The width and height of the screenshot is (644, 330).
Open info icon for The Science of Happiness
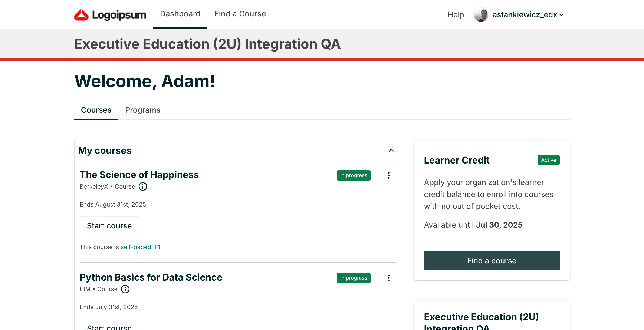pos(143,187)
